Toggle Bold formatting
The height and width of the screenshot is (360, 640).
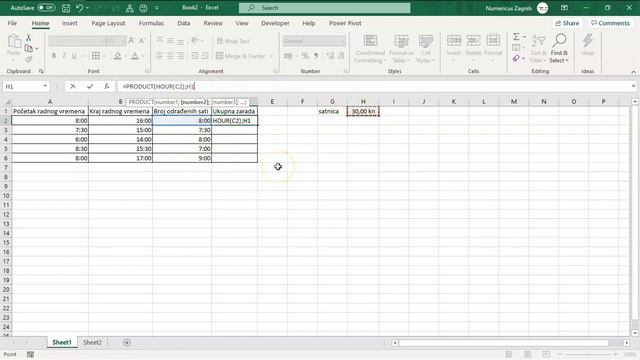(53, 56)
